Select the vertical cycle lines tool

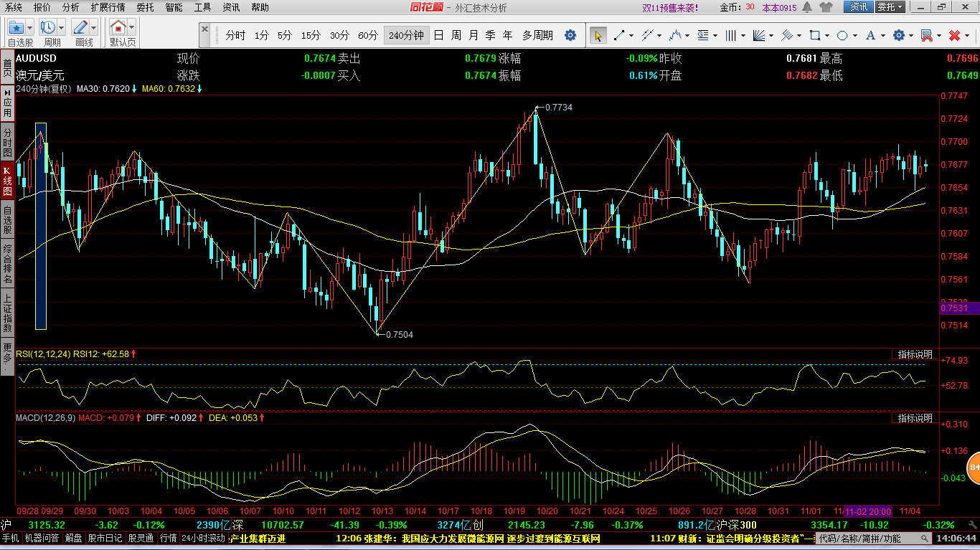tap(730, 35)
